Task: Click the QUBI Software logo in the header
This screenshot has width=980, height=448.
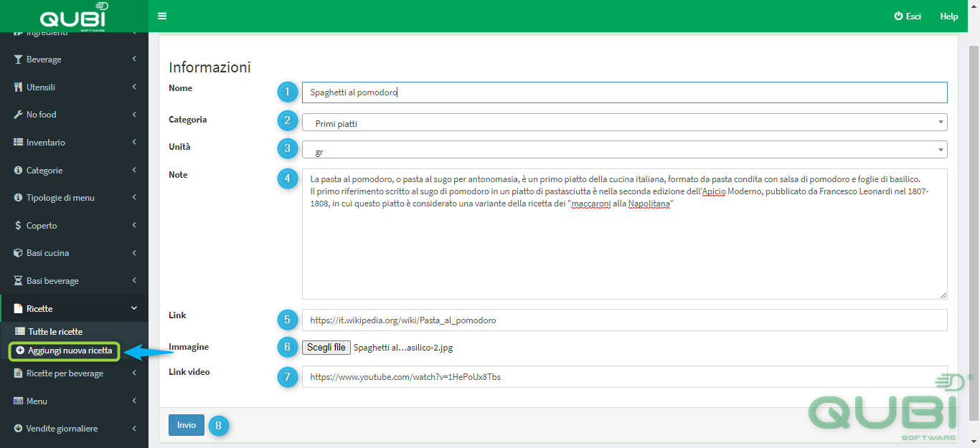Action: point(74,17)
